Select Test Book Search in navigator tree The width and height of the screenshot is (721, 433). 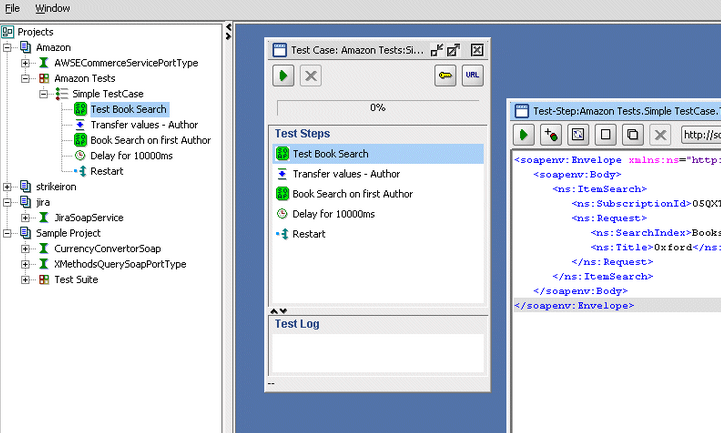point(128,109)
